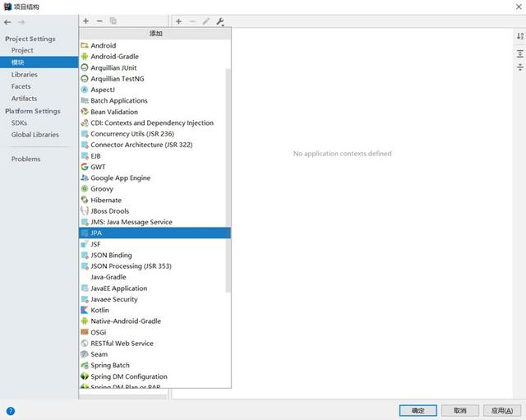Click the back navigation arrow

click(7, 21)
